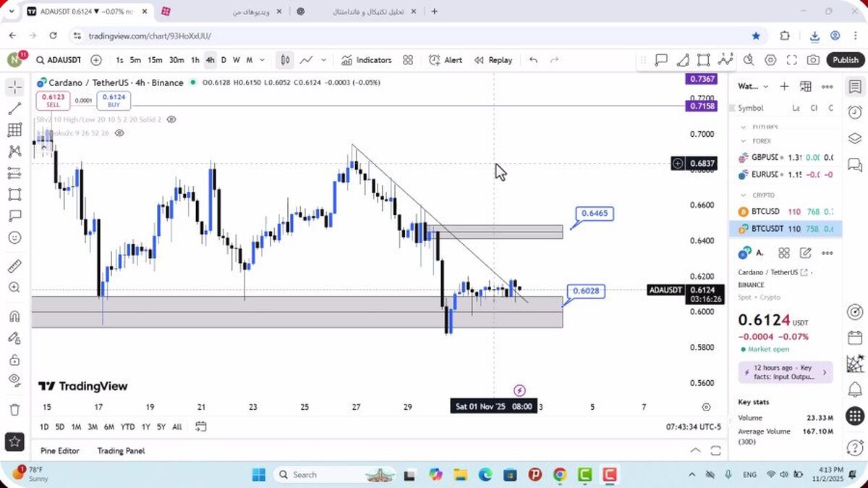Undo the last chart action
The height and width of the screenshot is (488, 868).
coord(533,60)
